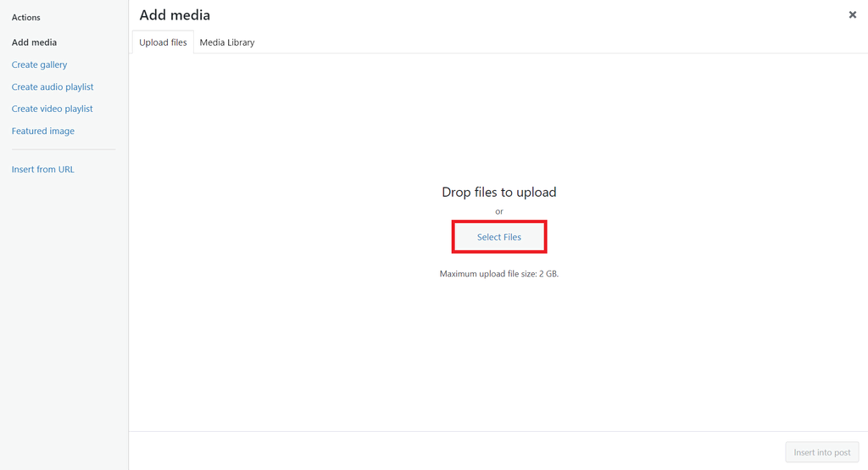Switch to the Media Library tab
The width and height of the screenshot is (868, 470).
pos(227,42)
